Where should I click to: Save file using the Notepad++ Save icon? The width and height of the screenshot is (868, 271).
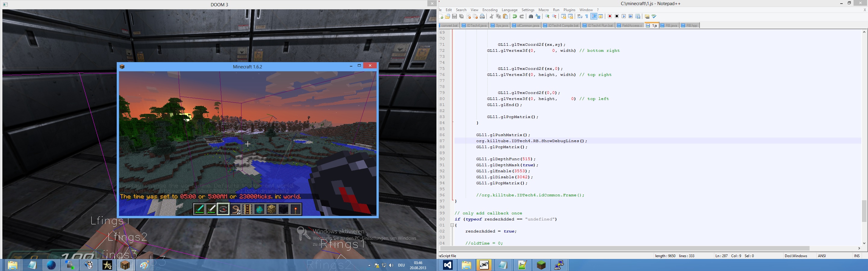click(454, 16)
